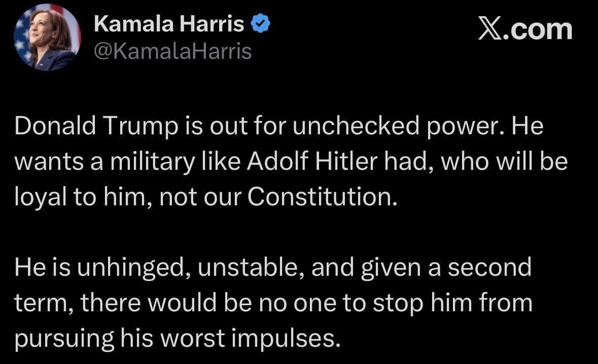The width and height of the screenshot is (598, 364).
Task: Open the round profile avatar photo
Action: (x=47, y=38)
